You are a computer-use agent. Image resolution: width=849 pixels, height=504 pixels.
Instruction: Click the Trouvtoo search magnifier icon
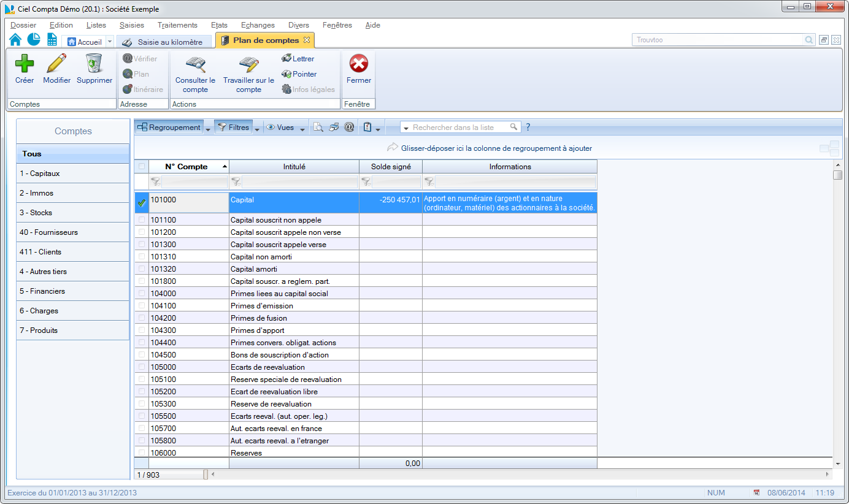(x=809, y=40)
